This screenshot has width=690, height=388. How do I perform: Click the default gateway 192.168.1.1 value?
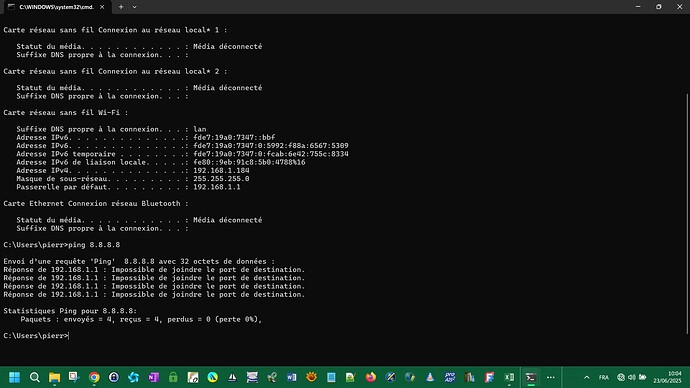[x=217, y=187]
